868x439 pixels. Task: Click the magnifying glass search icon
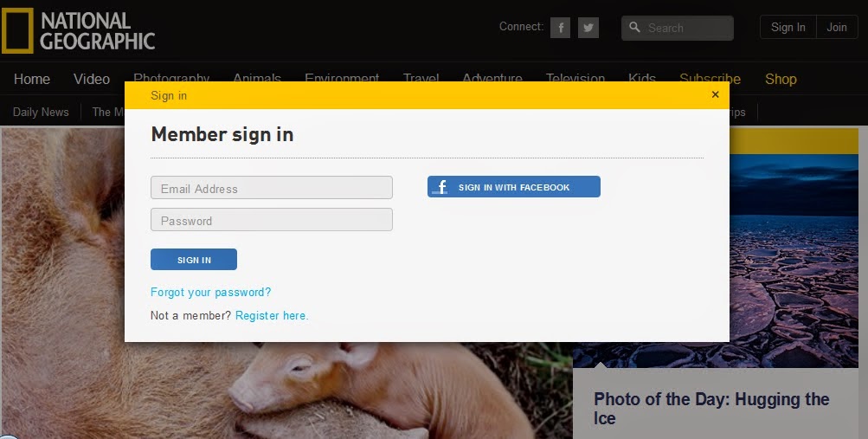635,27
